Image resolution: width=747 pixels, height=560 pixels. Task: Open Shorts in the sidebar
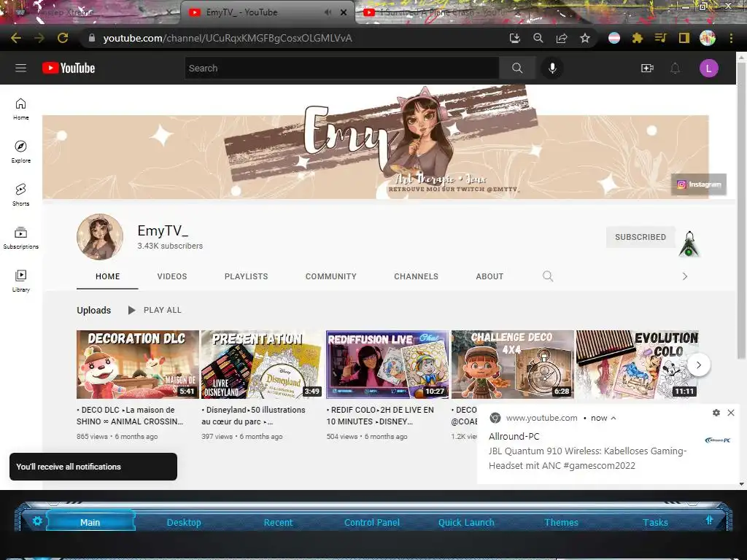tap(20, 195)
